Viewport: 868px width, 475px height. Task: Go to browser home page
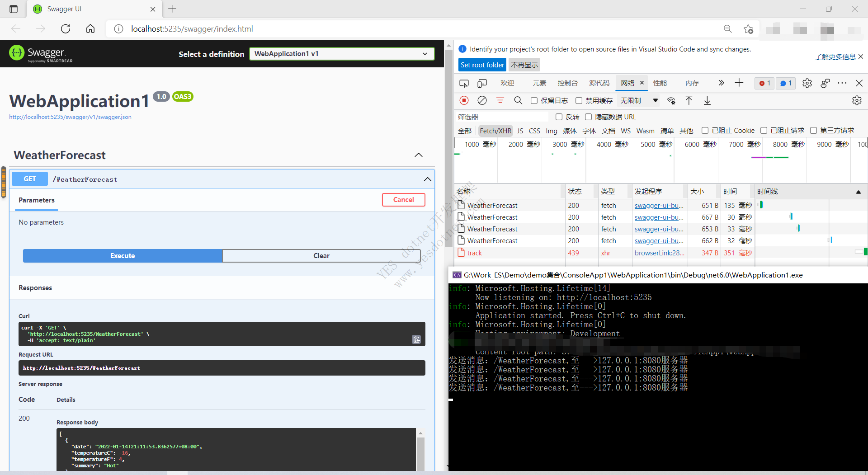tap(90, 29)
